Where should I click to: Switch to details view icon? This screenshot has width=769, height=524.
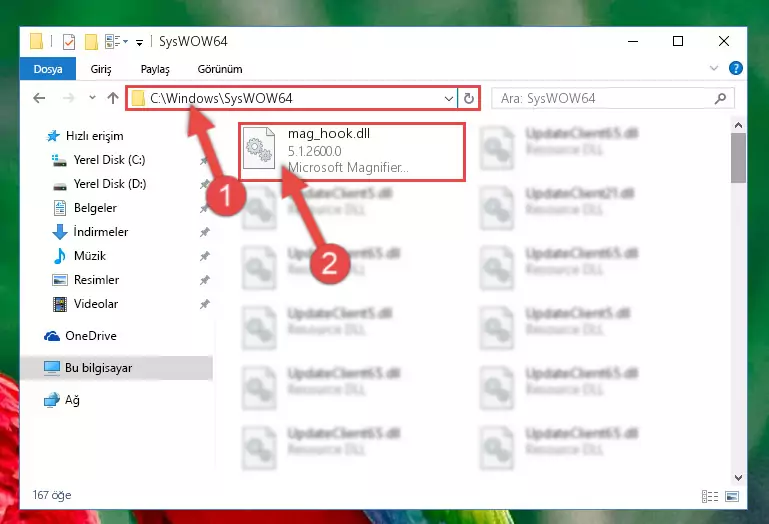point(710,497)
